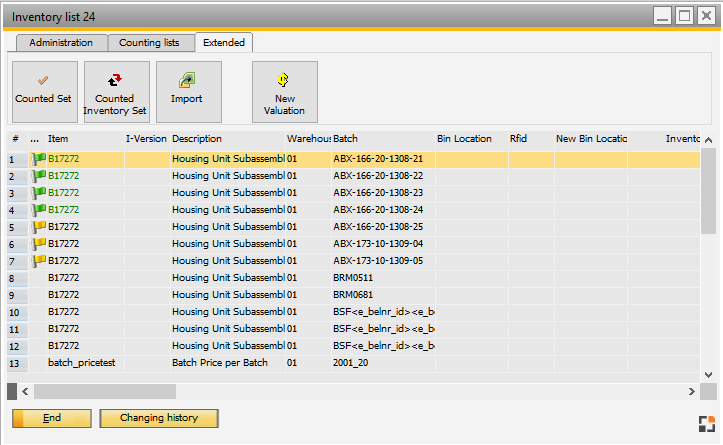Click the green flag in row 1
The image size is (723, 445).
(x=39, y=159)
